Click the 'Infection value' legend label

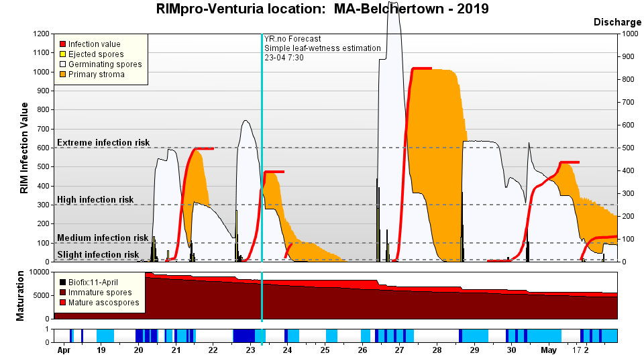coord(95,44)
